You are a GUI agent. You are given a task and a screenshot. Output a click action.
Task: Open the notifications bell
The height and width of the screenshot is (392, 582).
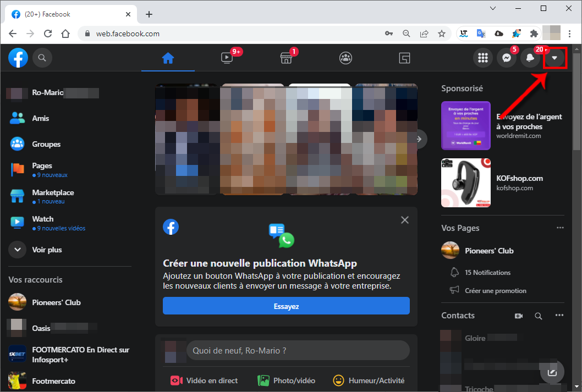[x=530, y=58]
